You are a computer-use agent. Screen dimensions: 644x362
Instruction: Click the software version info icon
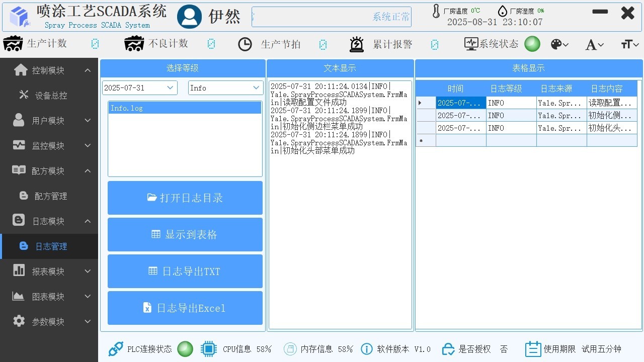pyautogui.click(x=367, y=349)
